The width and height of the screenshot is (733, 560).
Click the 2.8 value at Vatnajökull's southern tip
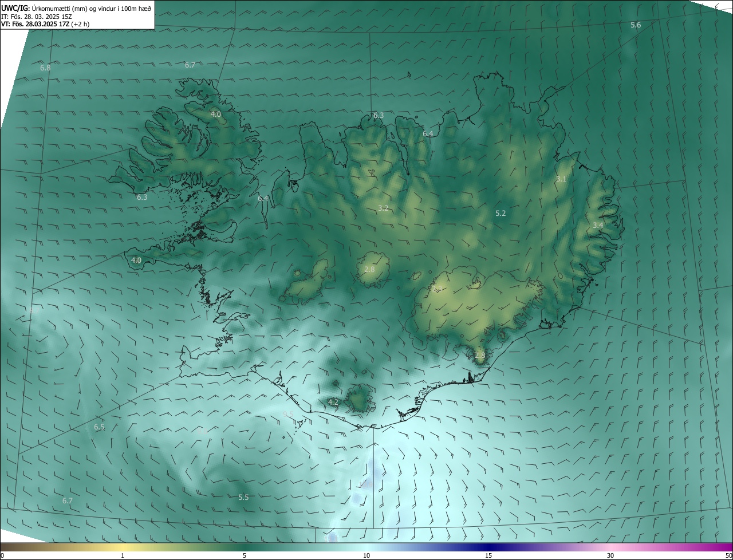point(480,355)
